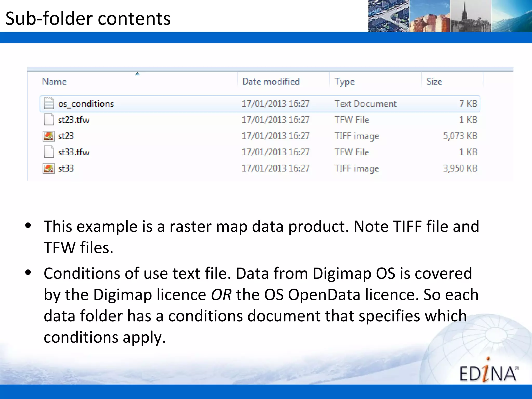Screen dimensions: 532x399
Task: Click the st33.tfw file icon
Action: pyautogui.click(x=49, y=152)
